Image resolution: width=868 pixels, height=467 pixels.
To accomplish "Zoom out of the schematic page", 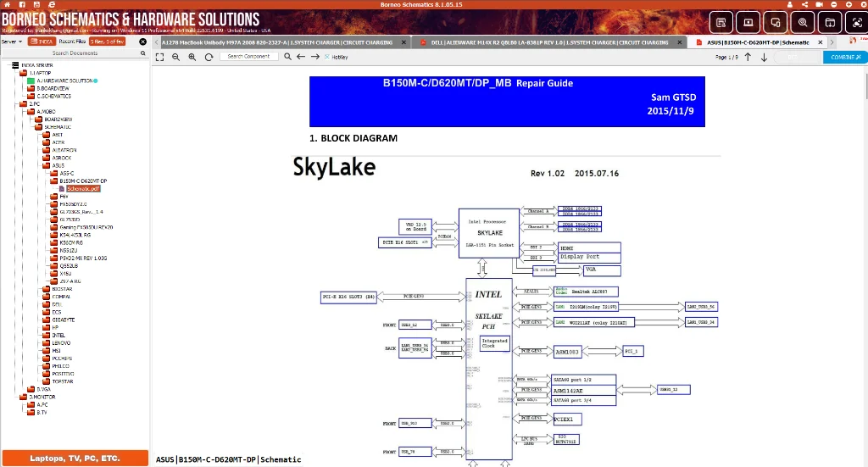I will [176, 57].
